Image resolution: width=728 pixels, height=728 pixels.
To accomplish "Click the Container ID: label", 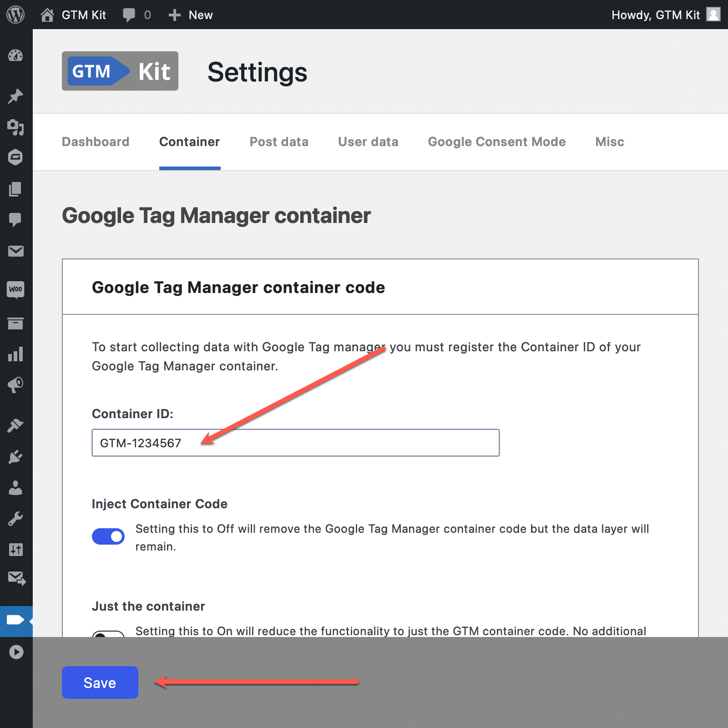I will 133,414.
